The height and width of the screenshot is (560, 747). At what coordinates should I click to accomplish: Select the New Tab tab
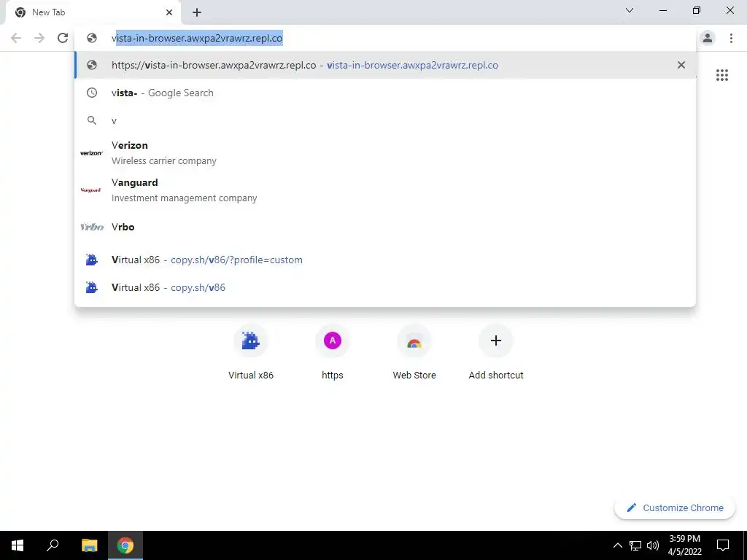click(93, 13)
